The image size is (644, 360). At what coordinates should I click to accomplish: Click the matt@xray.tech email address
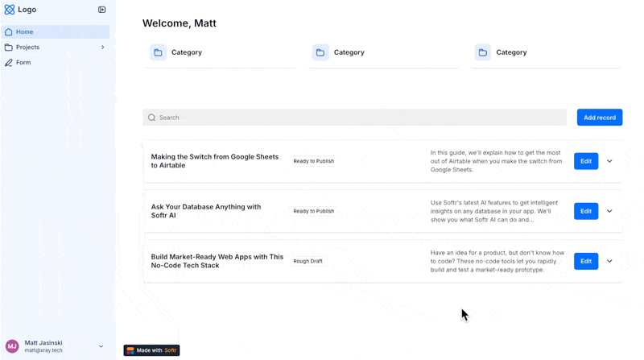tap(43, 350)
